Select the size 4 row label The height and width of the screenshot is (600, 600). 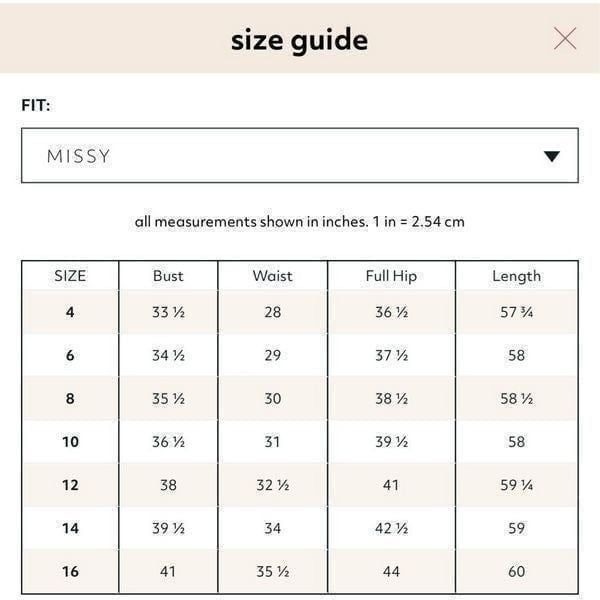click(x=70, y=312)
